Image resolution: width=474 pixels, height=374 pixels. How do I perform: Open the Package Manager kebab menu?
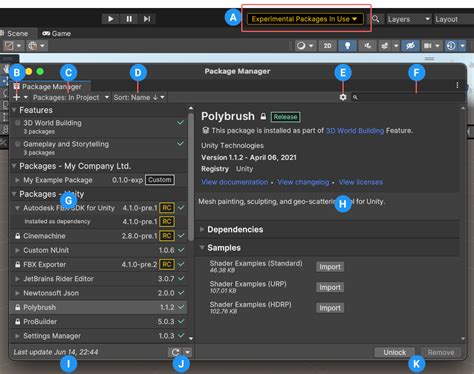pos(457,85)
